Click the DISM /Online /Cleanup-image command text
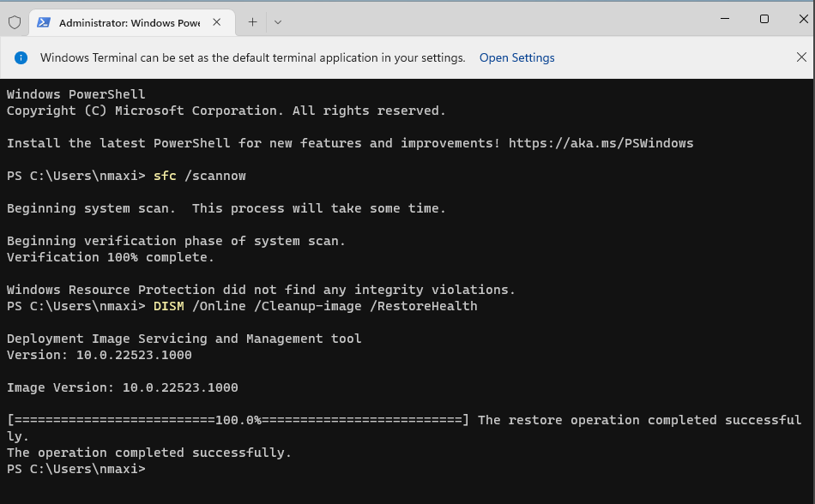 point(315,306)
